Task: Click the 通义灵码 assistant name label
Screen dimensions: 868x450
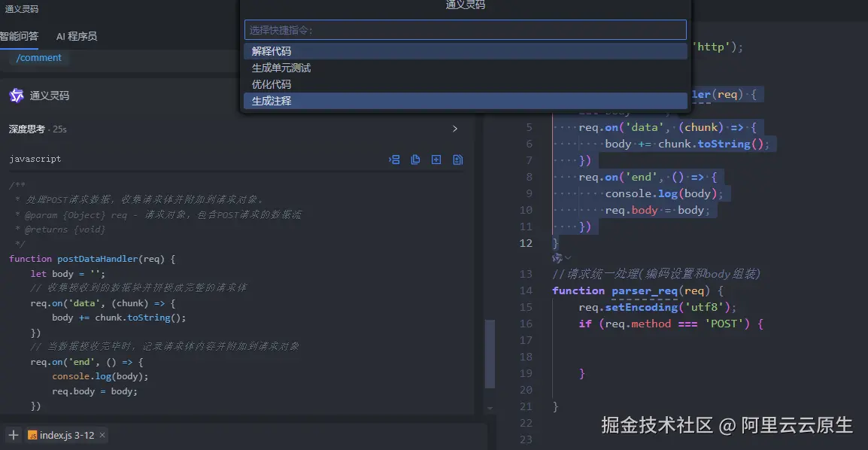Action: [50, 96]
